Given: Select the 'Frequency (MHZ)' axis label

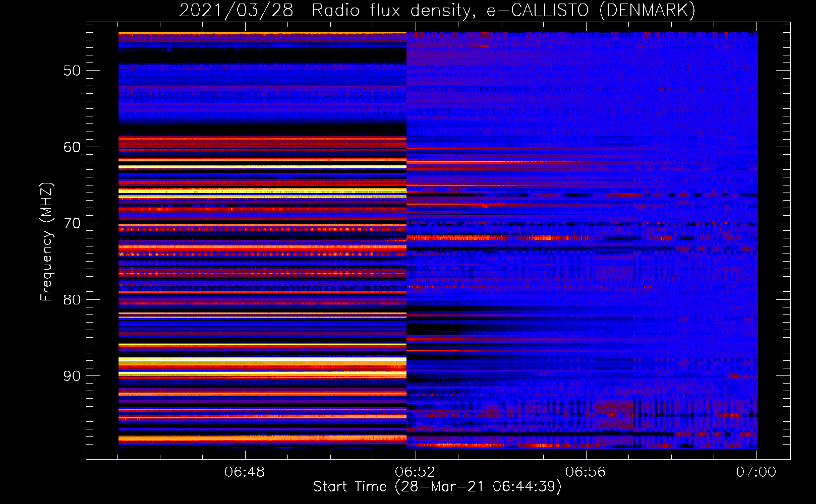Looking at the screenshot, I should click(46, 242).
